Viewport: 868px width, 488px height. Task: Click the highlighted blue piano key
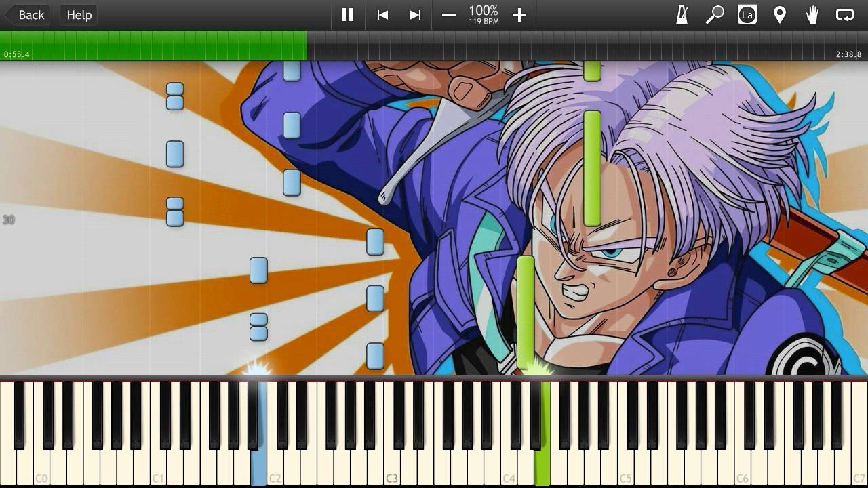(258, 469)
